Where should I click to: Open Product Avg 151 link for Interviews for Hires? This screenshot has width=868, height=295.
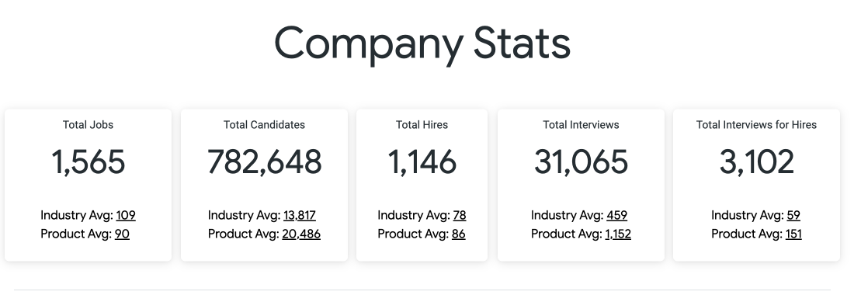(793, 234)
